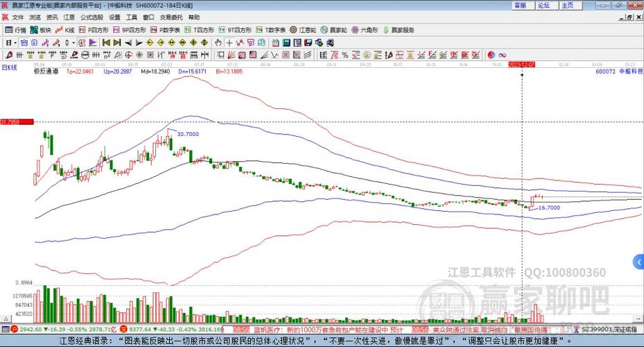The image size is (644, 347).
Task: Select the crosshair cursor tool
Action: (229, 43)
